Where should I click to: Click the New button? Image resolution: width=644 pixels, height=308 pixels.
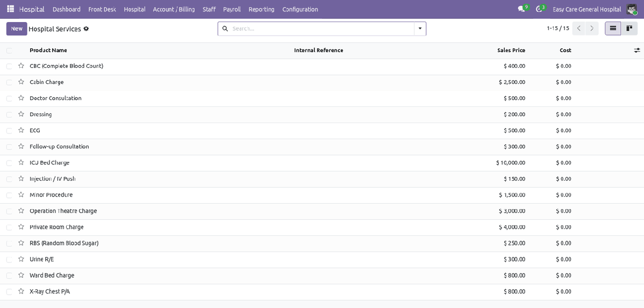click(x=17, y=28)
